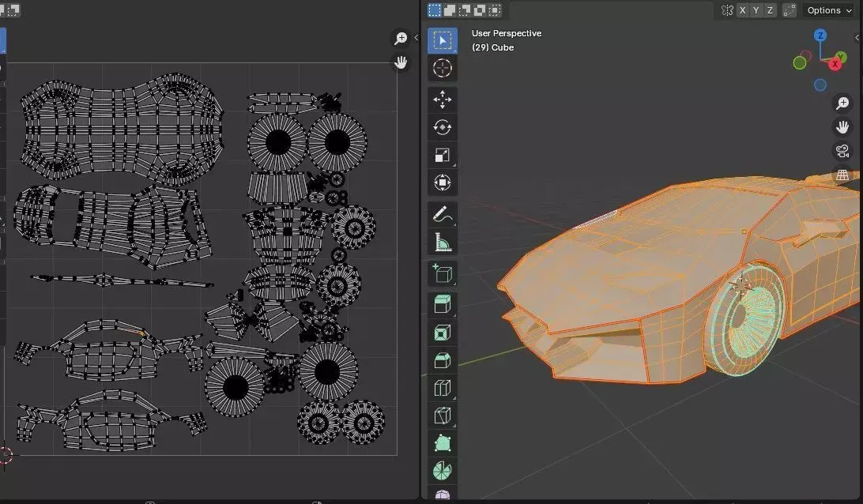
Task: Click the zoom magnifier in the UV editor
Action: [401, 39]
